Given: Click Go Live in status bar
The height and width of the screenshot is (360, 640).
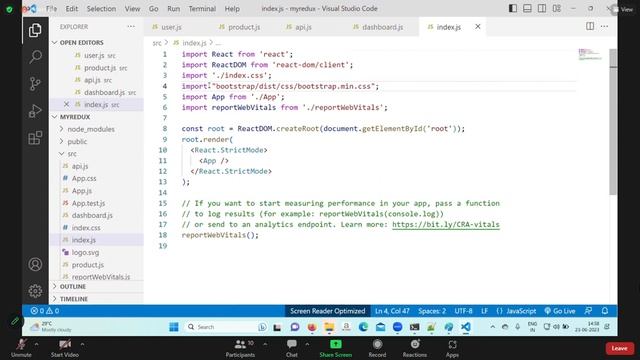Looking at the screenshot, I should tap(560, 311).
